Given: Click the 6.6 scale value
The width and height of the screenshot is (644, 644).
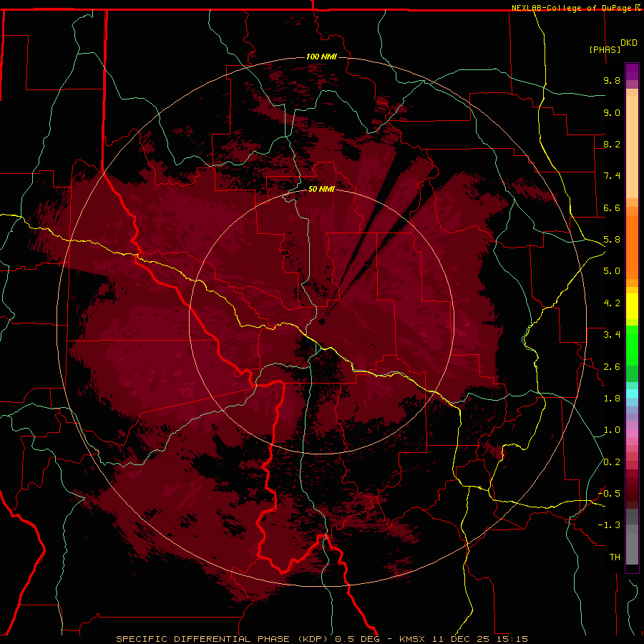Looking at the screenshot, I should click(x=612, y=208).
